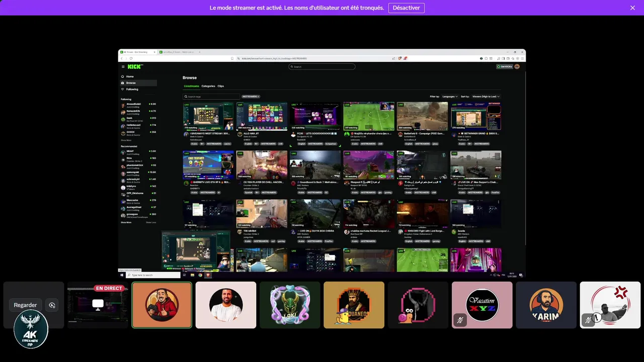The image size is (644, 362).
Task: Click the Windows Start button in shared screen
Action: point(122,275)
